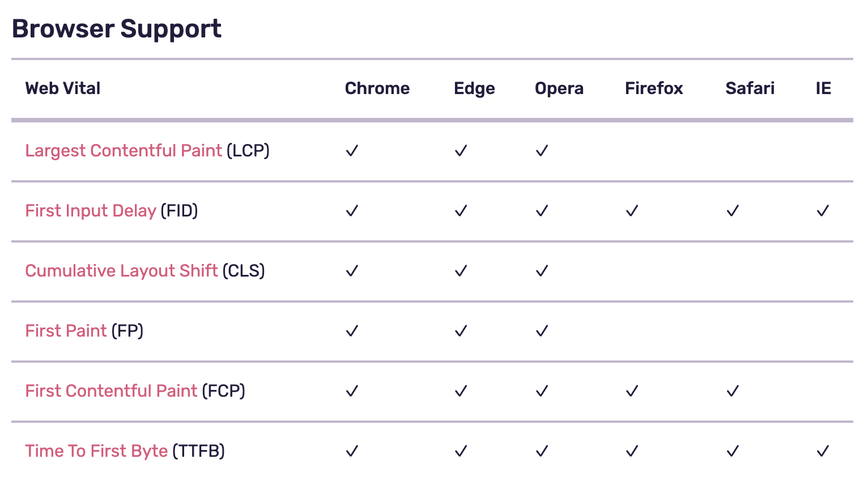Click the Web Vital column header
The height and width of the screenshot is (484, 868).
click(63, 88)
